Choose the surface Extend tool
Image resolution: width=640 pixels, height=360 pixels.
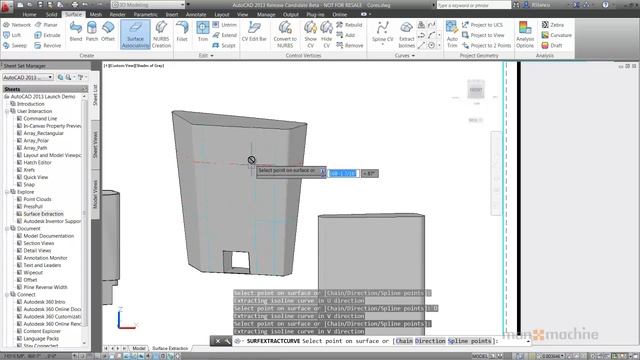click(x=224, y=35)
